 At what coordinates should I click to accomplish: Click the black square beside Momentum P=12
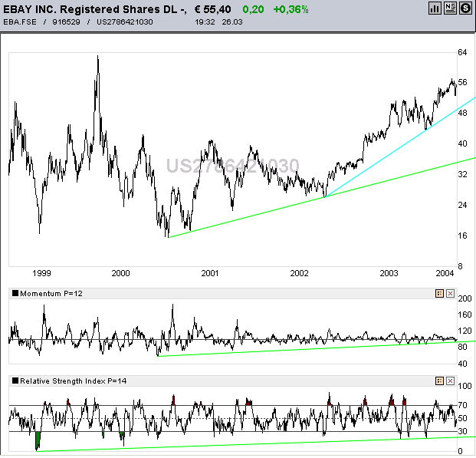click(x=15, y=293)
